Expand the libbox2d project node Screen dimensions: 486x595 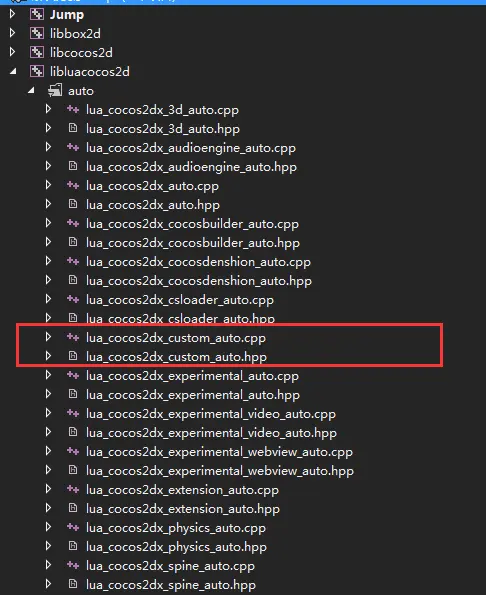[12, 33]
